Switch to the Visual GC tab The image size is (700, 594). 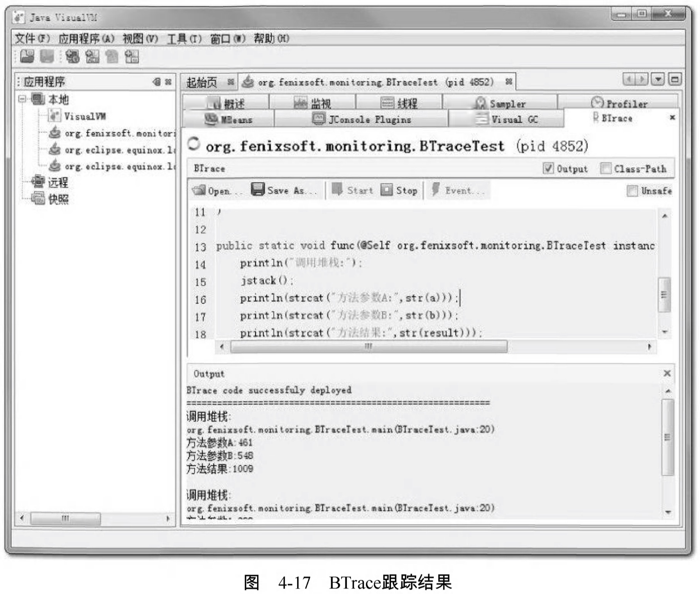[506, 119]
